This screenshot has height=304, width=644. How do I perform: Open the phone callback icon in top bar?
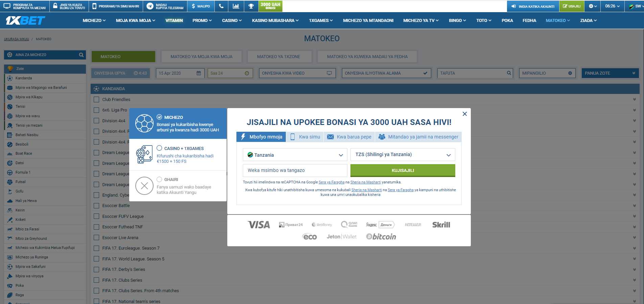(221, 6)
